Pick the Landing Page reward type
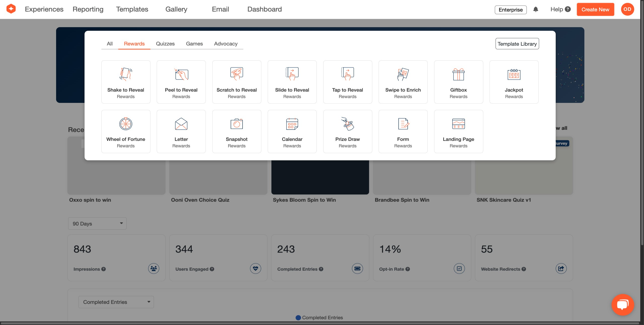Viewport: 644px width, 325px height. click(x=458, y=131)
